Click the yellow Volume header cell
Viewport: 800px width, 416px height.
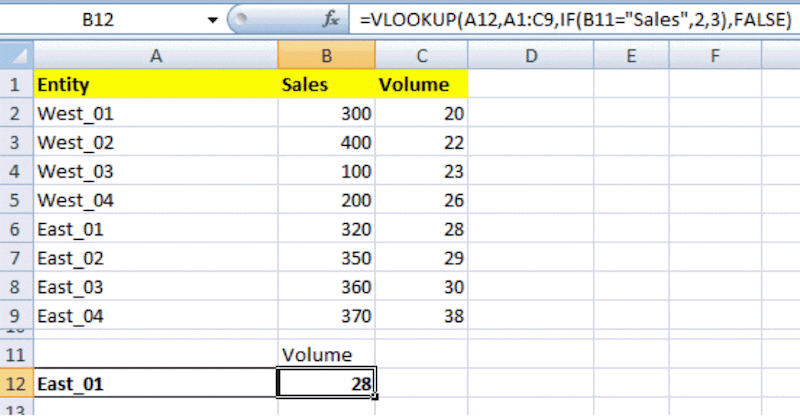[422, 85]
